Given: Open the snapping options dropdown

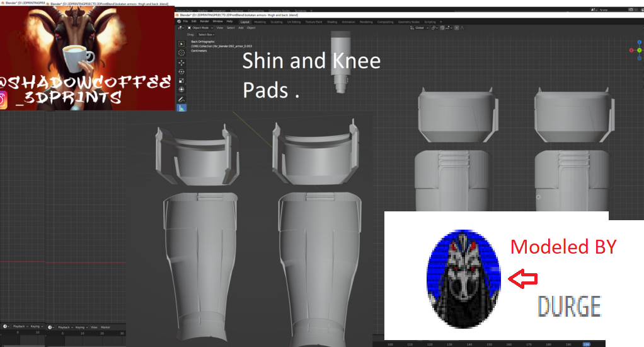Looking at the screenshot, I should pos(449,28).
